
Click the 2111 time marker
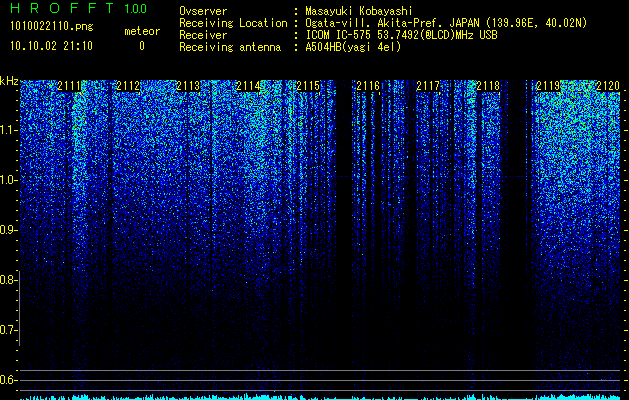pyautogui.click(x=69, y=86)
